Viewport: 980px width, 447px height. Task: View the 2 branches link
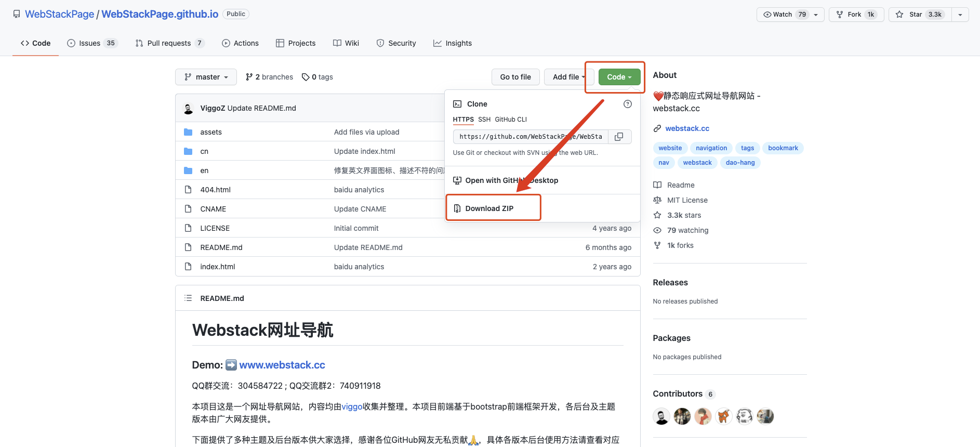click(x=269, y=77)
